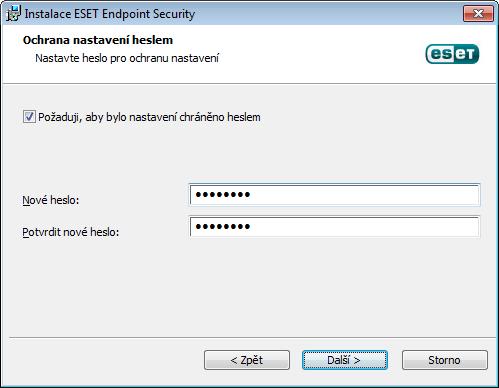Click the 'Nastavte heslo pro ochranu nastavení' subtitle
The image size is (499, 388).
tap(127, 58)
